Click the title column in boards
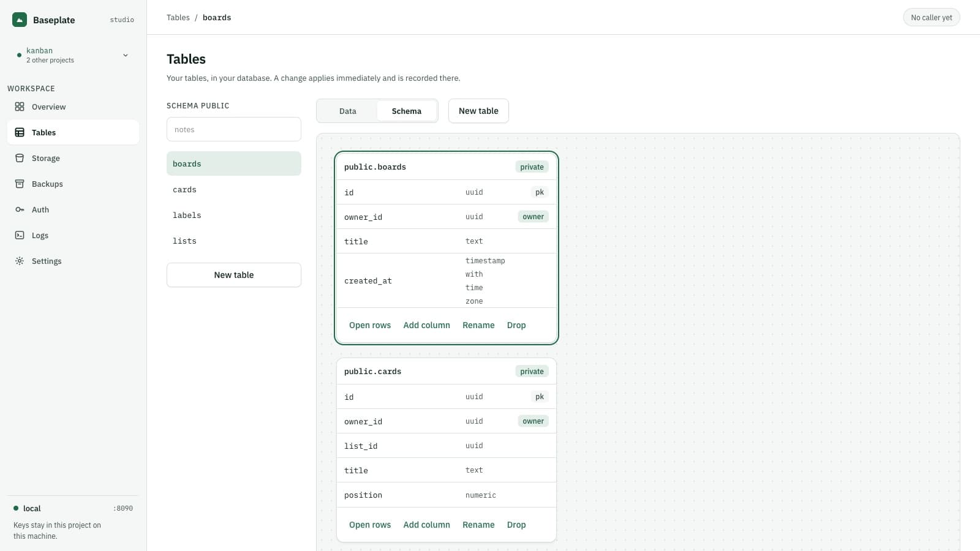 pos(447,241)
